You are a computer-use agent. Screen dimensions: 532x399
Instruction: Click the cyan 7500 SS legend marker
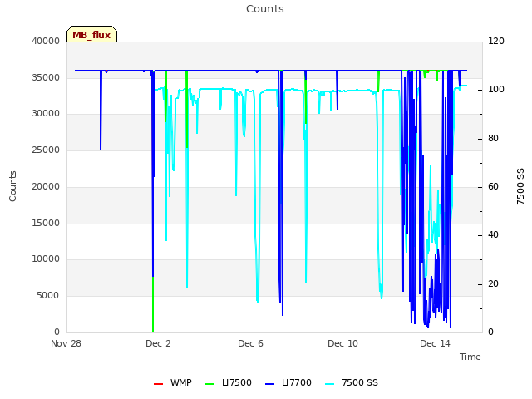pos(330,384)
